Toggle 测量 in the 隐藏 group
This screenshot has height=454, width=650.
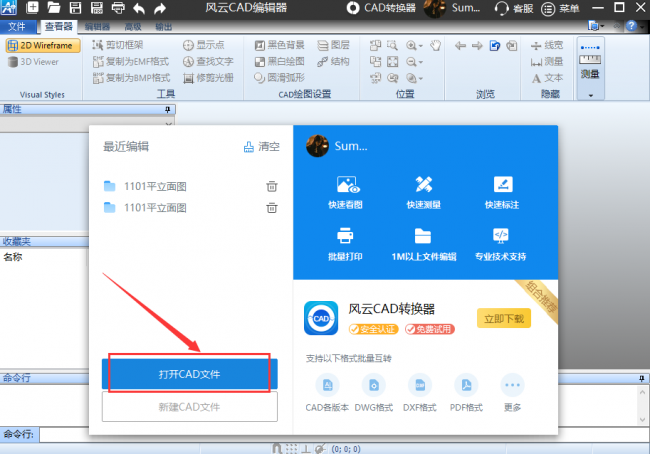tap(547, 62)
